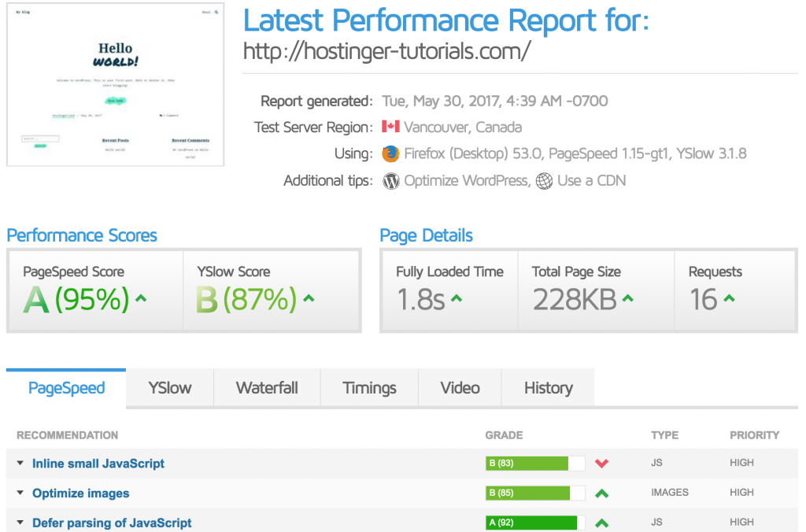
Task: Click the CDN globe icon
Action: (x=545, y=181)
